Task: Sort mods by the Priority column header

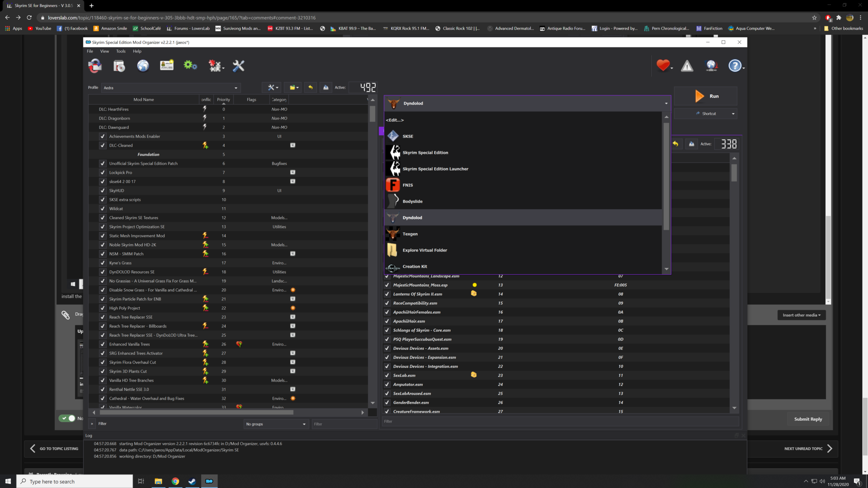Action: click(223, 99)
